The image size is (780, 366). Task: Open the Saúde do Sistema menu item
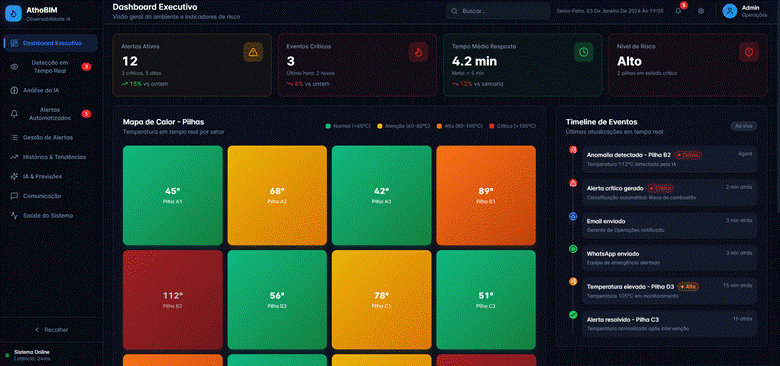coord(51,216)
